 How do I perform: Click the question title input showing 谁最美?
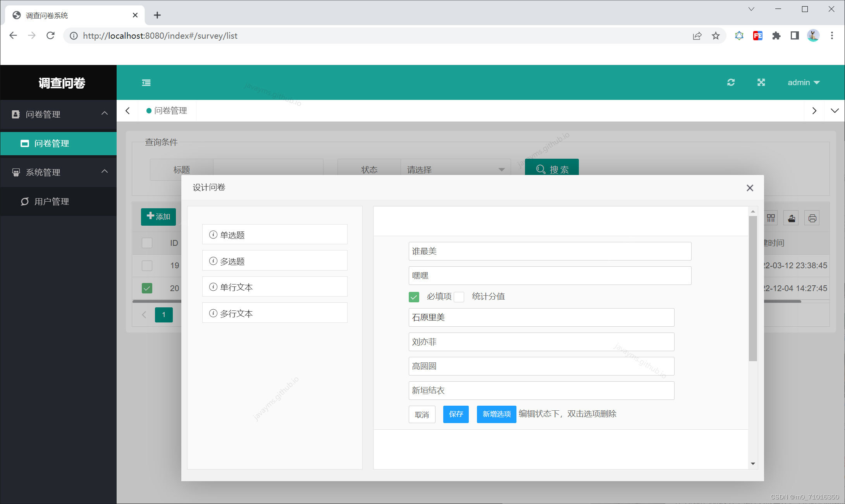[x=549, y=251]
